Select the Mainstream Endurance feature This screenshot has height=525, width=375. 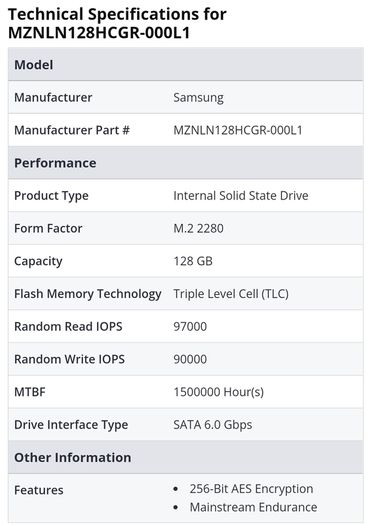[x=253, y=507]
